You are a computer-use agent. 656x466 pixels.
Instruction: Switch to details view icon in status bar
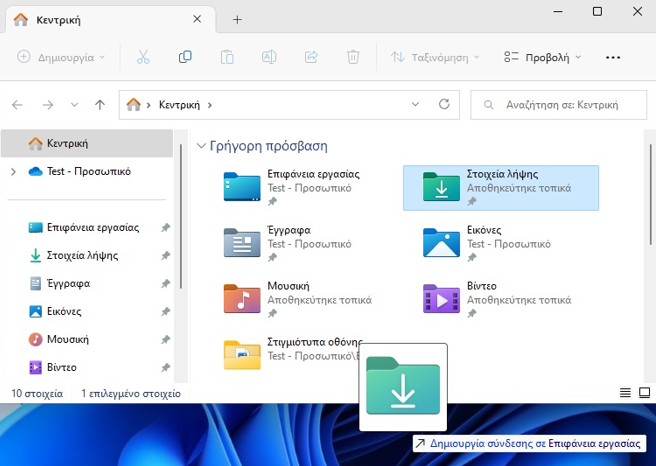[625, 393]
